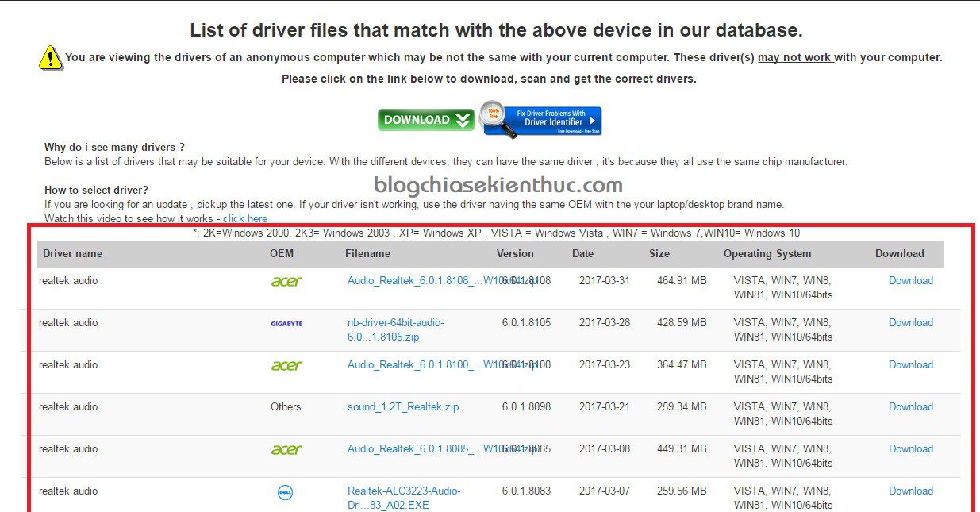Click the 'Why do i see many drivers ?' heading
Image resolution: width=980 pixels, height=512 pixels.
coord(114,147)
